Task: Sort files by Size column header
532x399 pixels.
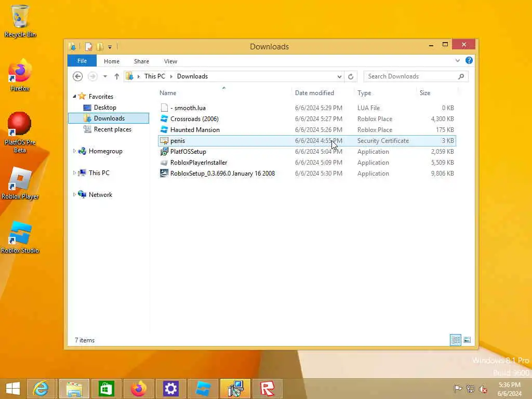Action: (x=437, y=92)
